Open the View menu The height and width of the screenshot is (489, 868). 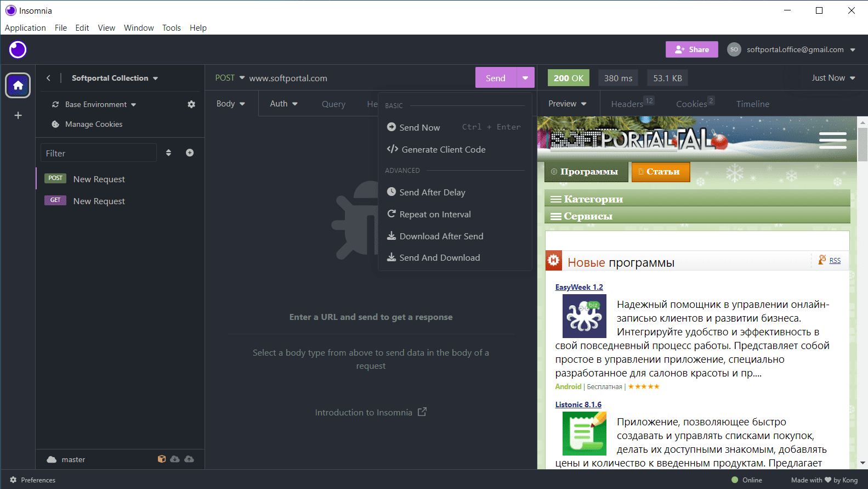106,28
